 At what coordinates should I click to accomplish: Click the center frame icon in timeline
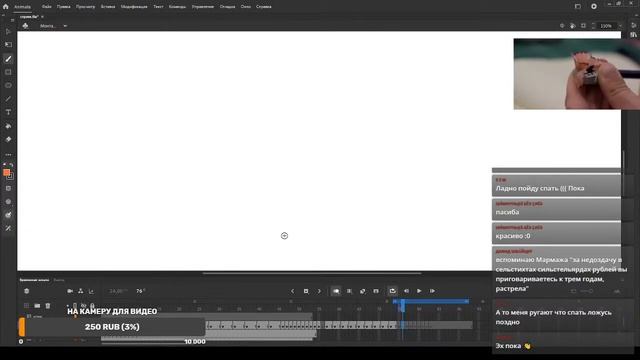coord(376,291)
